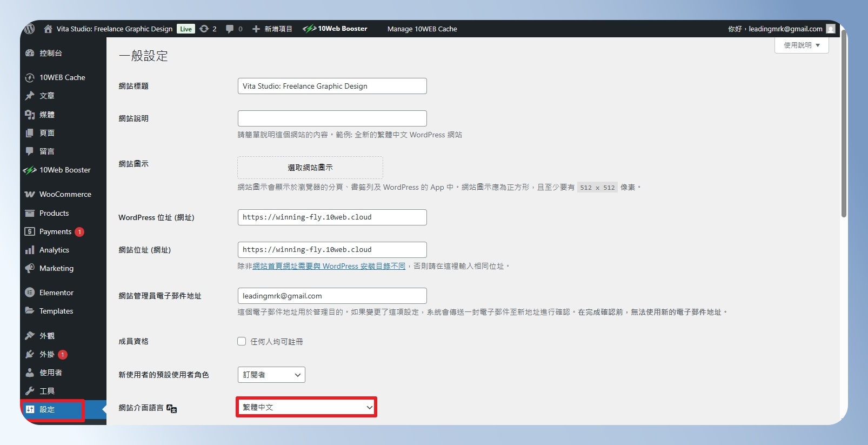Click the WordPress logo icon
This screenshot has height=445, width=868.
click(30, 29)
